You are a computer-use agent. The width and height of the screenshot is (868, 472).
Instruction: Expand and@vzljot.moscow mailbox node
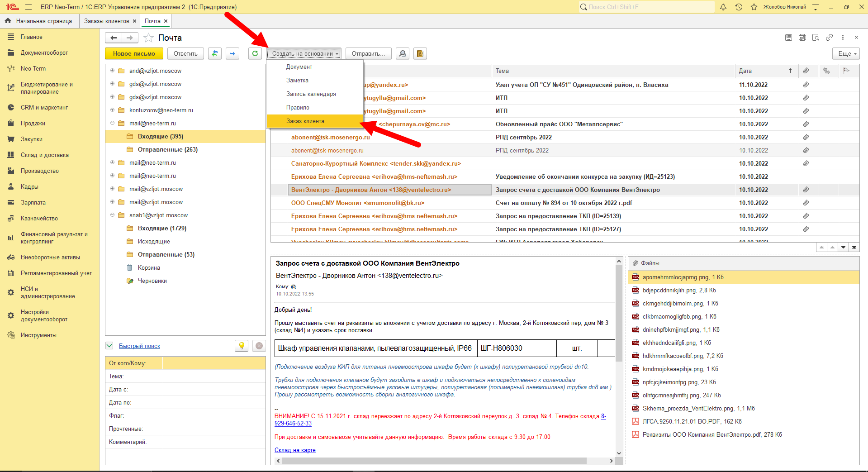click(112, 71)
